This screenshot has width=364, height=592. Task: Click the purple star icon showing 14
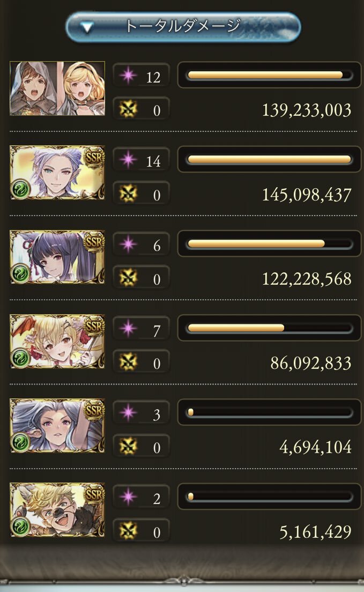click(128, 160)
